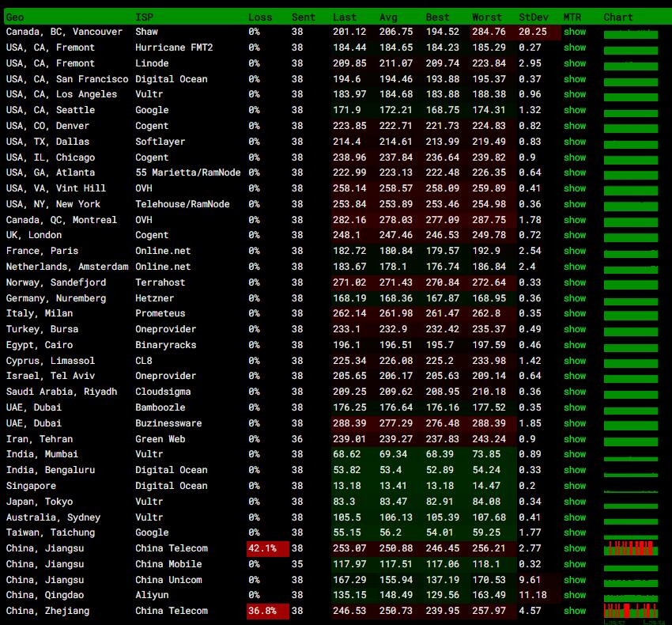Click chart for Qingdao Aliyun row
This screenshot has width=672, height=625.
tap(631, 597)
